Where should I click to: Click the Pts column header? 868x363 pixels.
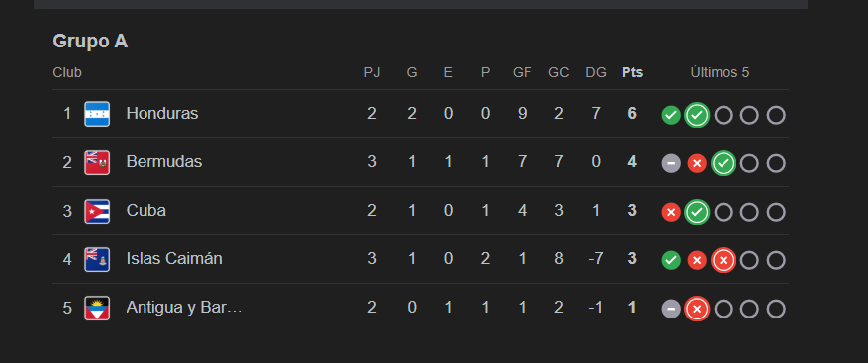pyautogui.click(x=632, y=72)
